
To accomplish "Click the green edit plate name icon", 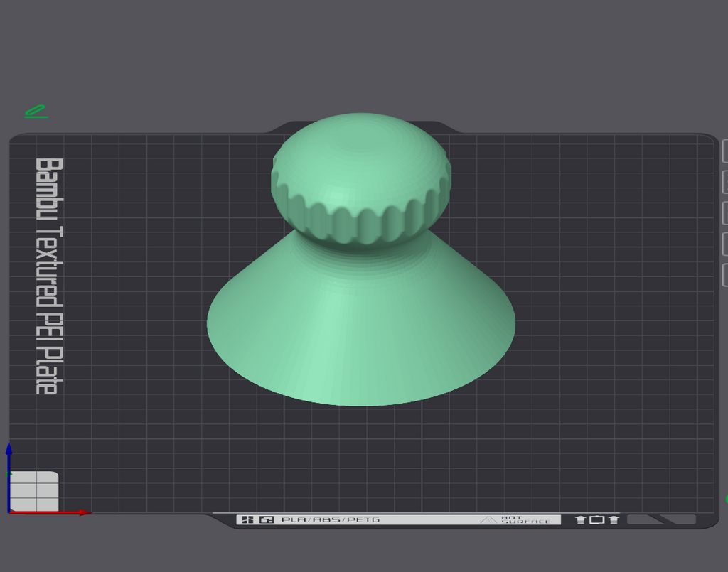I will [36, 112].
